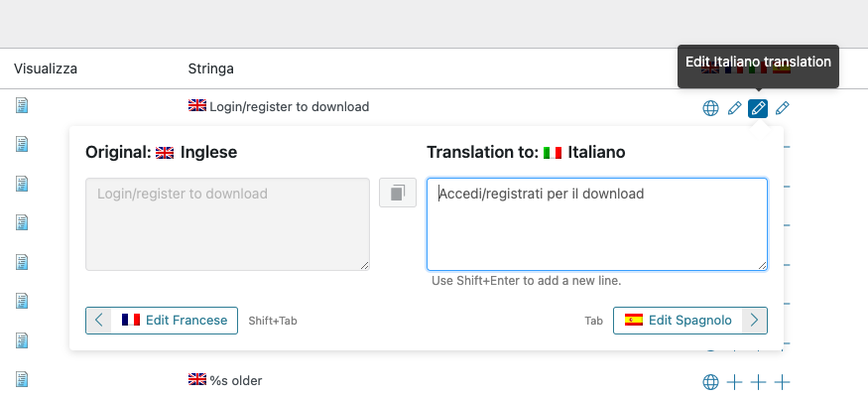
Task: Open French pencil editor in Login/register row
Action: [x=734, y=108]
